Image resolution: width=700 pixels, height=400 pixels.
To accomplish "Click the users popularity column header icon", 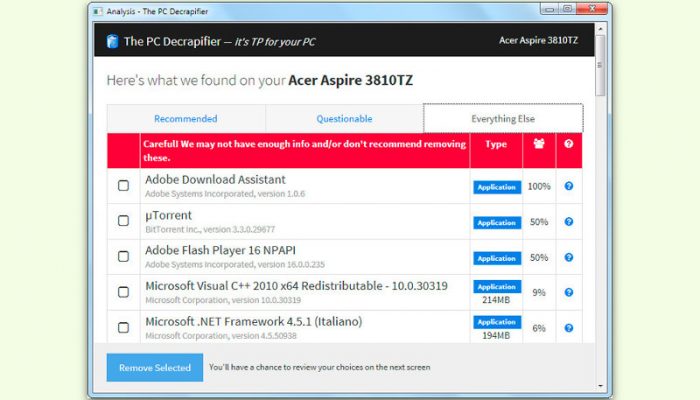I will (539, 144).
